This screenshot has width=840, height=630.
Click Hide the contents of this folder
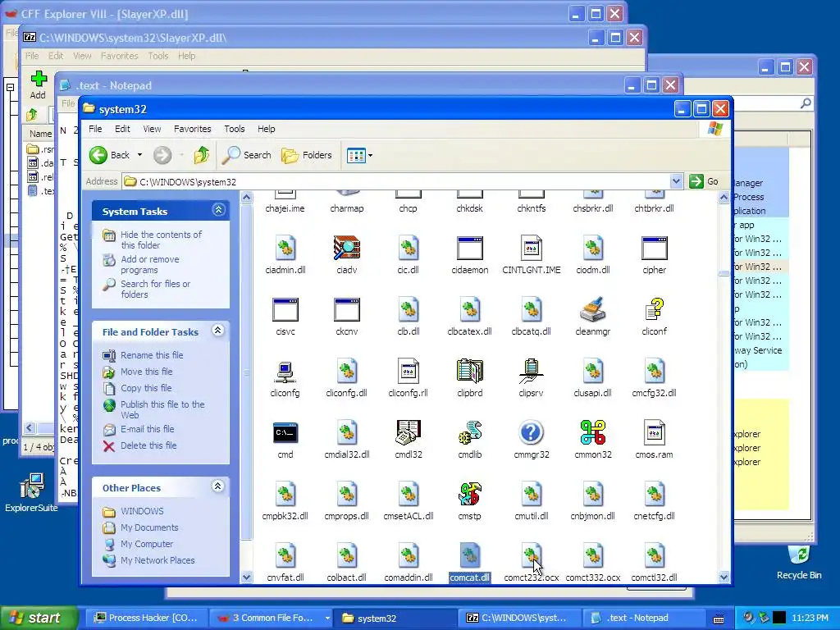click(161, 240)
